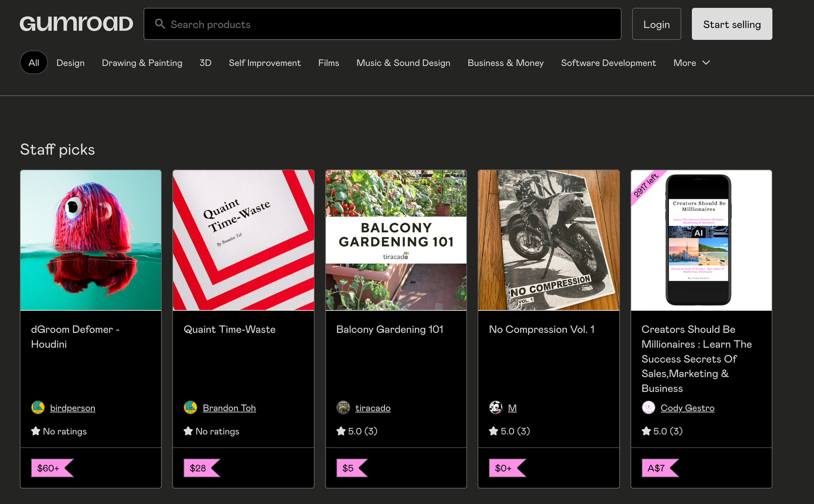Select the 3D category filter
Viewport: 814px width, 504px height.
coord(206,63)
